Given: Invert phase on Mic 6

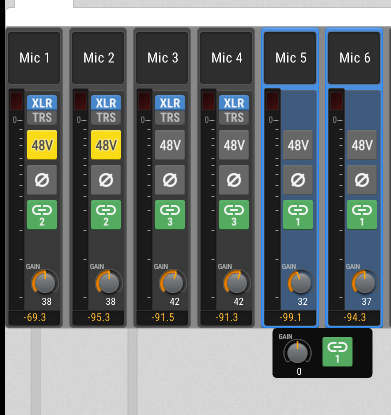Looking at the screenshot, I should pos(362,180).
